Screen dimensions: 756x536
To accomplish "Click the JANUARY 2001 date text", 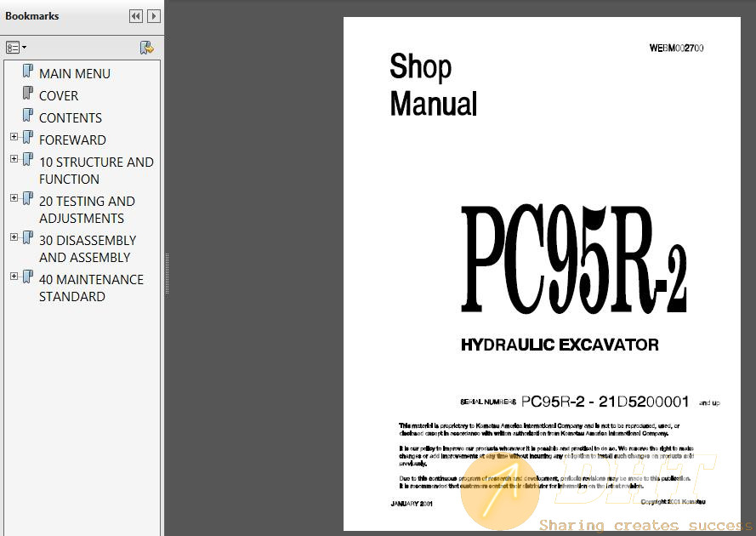I will (x=412, y=504).
